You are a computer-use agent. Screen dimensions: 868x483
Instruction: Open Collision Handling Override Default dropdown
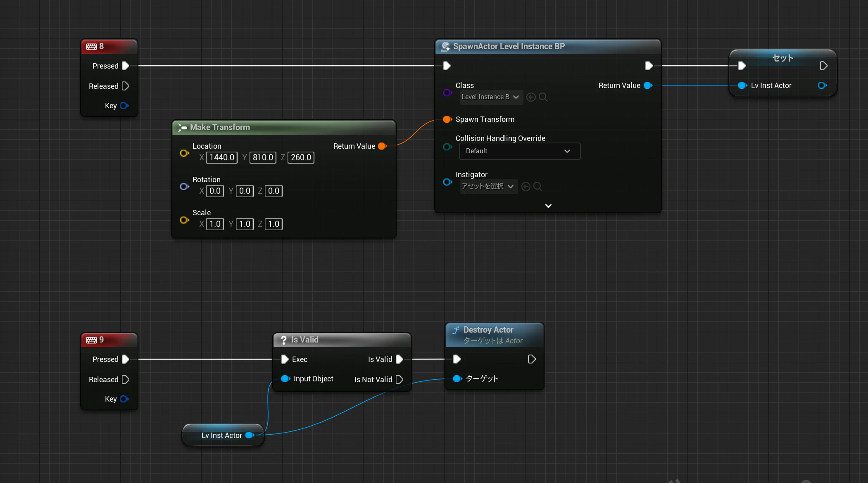[x=520, y=151]
